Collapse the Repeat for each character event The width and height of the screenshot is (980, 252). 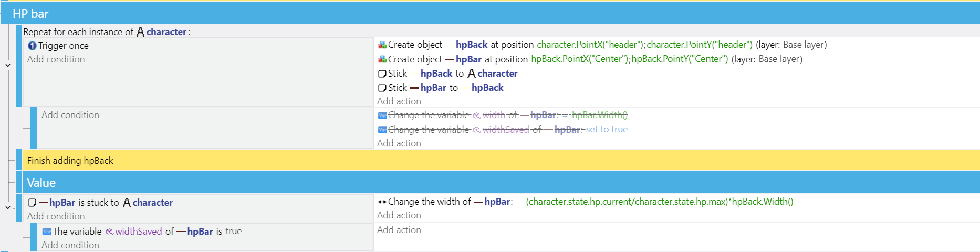pyautogui.click(x=8, y=65)
